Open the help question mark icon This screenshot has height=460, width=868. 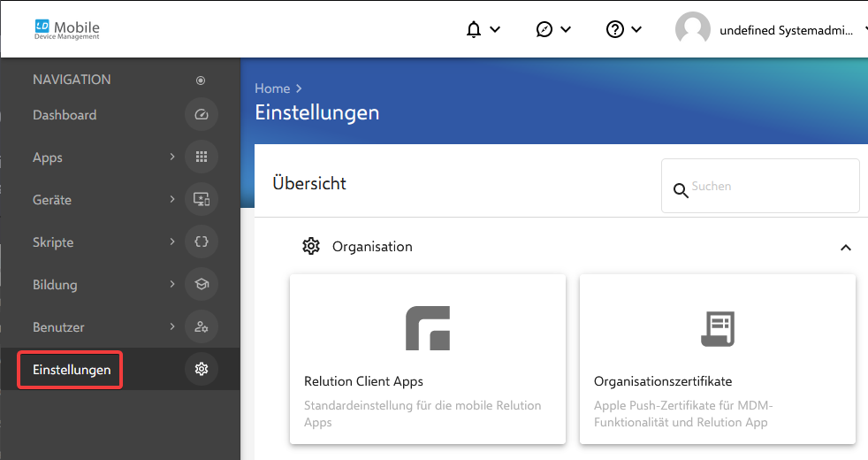[615, 29]
